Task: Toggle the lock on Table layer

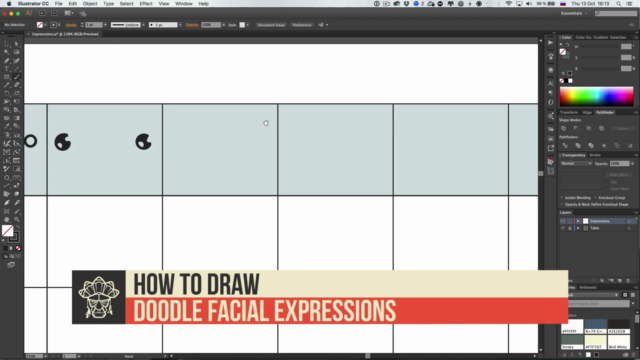Action: (570, 228)
